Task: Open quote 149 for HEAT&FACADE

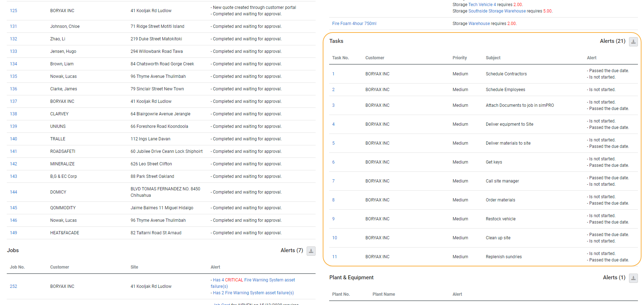Action: tap(14, 233)
